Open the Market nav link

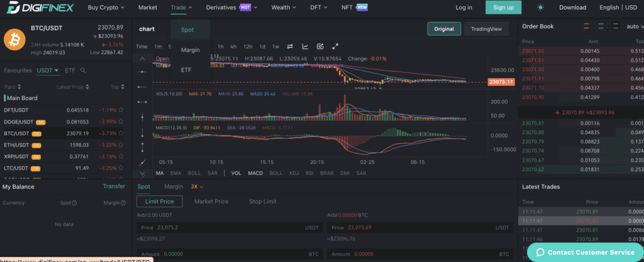(x=147, y=8)
